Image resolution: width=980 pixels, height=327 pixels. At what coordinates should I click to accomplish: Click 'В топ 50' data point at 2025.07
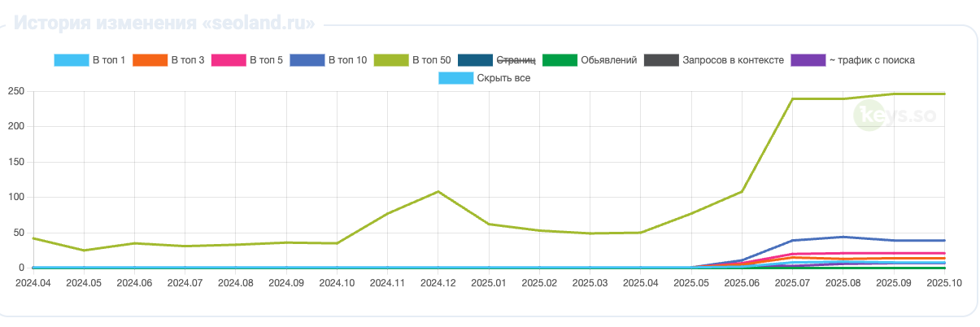[x=793, y=98]
